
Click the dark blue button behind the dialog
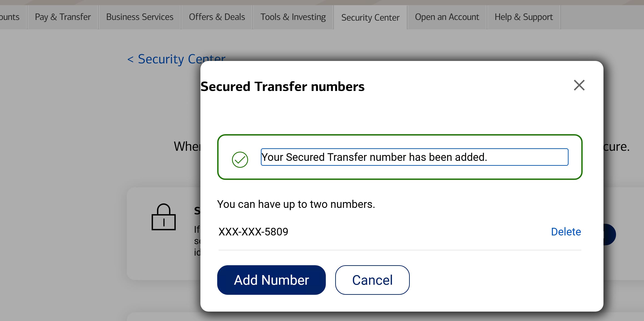[610, 234]
